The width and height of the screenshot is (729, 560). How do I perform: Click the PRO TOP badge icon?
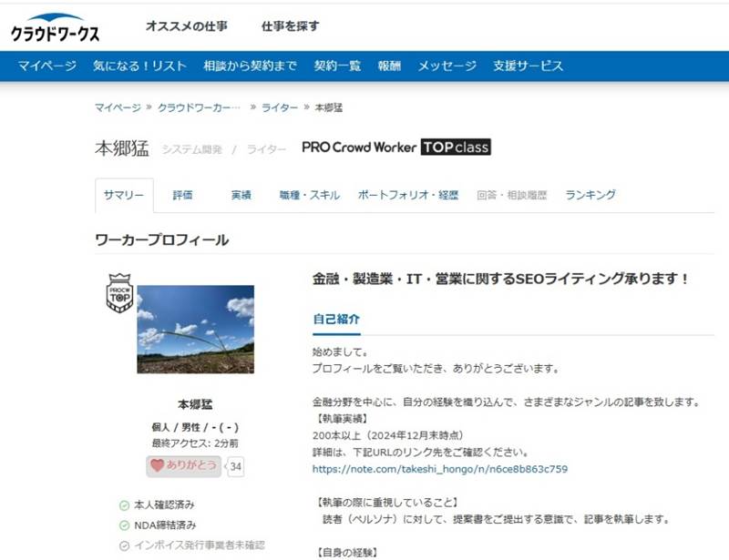(x=119, y=293)
